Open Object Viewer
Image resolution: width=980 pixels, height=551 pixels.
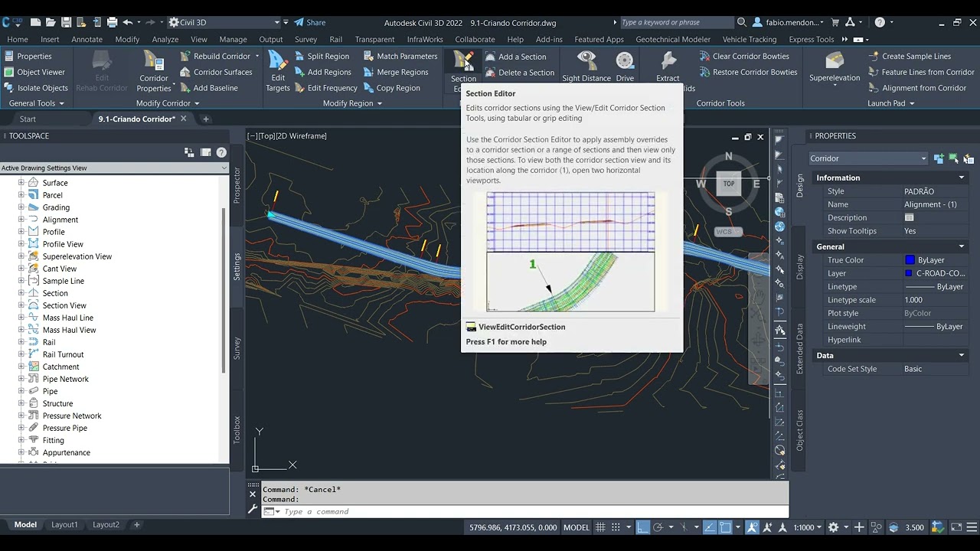pyautogui.click(x=34, y=72)
